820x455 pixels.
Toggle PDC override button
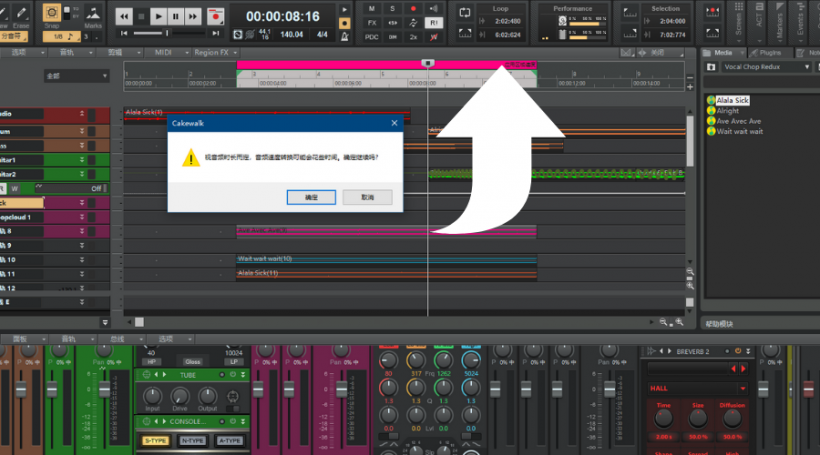pos(372,37)
